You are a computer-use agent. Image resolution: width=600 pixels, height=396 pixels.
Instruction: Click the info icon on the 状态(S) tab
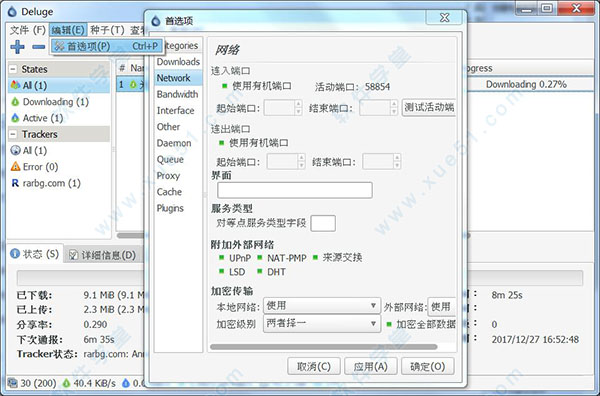coord(15,254)
